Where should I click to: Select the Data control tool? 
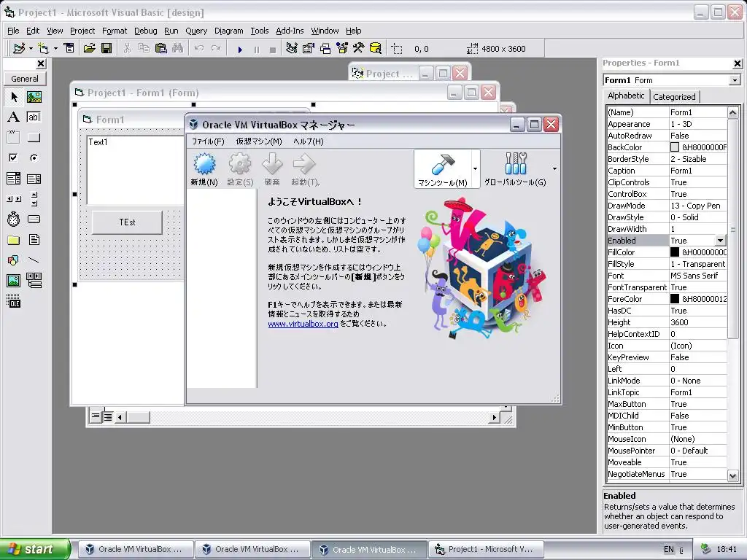[x=34, y=281]
